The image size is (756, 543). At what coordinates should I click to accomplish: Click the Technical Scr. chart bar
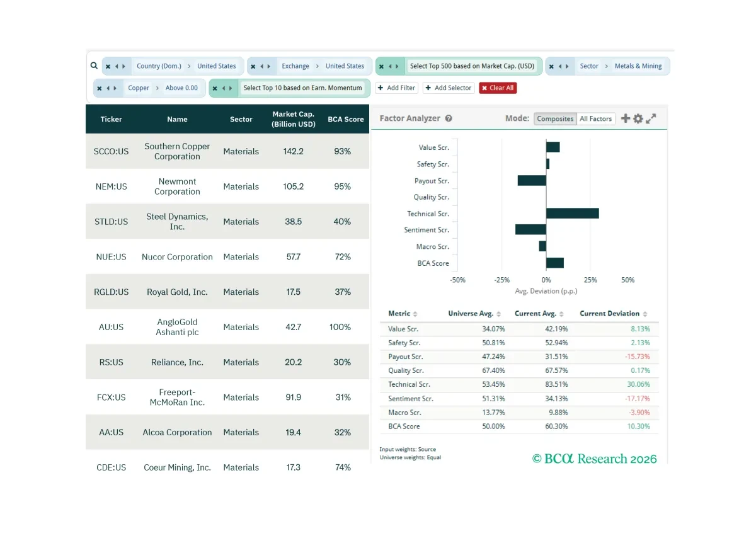(572, 214)
